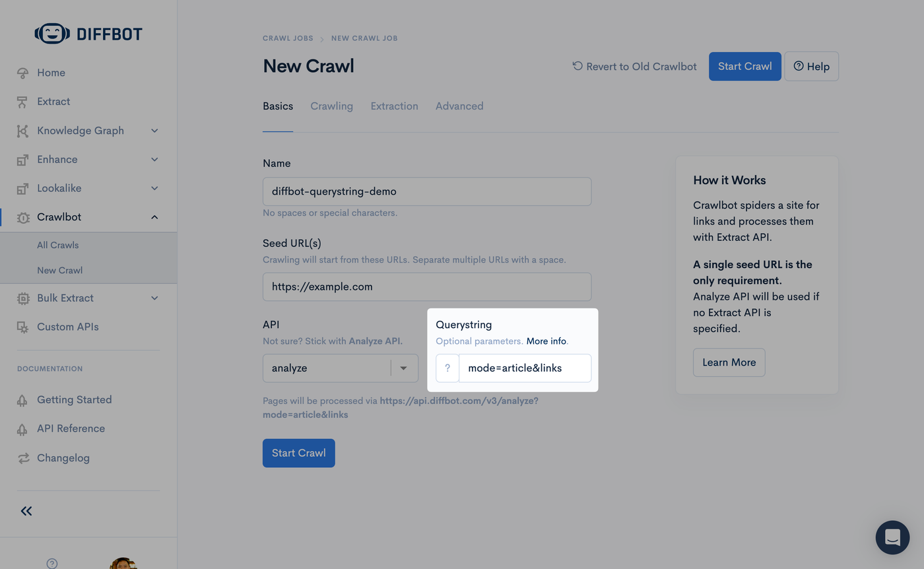Open the chat support widget
This screenshot has width=924, height=569.
tap(892, 537)
